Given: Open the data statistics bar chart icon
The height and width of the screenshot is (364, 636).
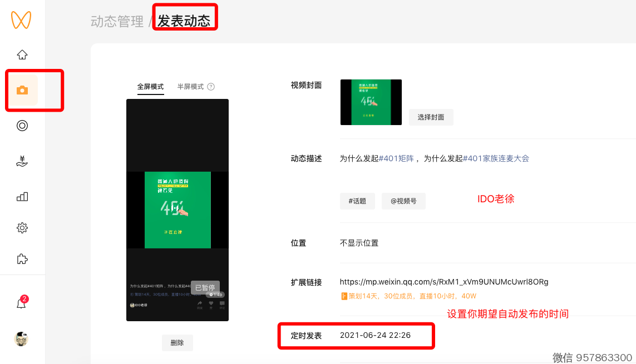Looking at the screenshot, I should [22, 197].
